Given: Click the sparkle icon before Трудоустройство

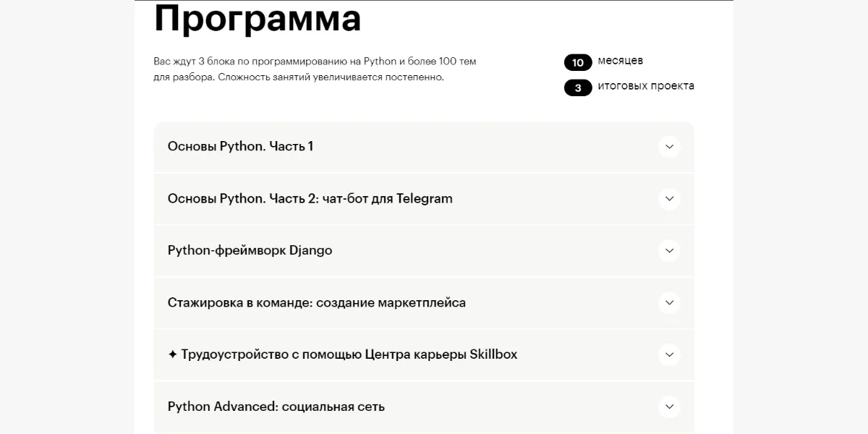Looking at the screenshot, I should coord(172,354).
